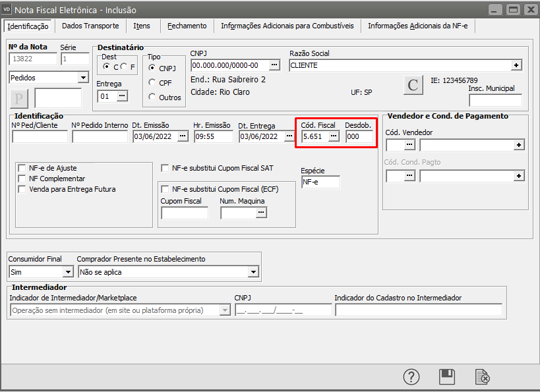Expand the Pedidos dropdown
This screenshot has height=392, width=540.
coord(82,78)
